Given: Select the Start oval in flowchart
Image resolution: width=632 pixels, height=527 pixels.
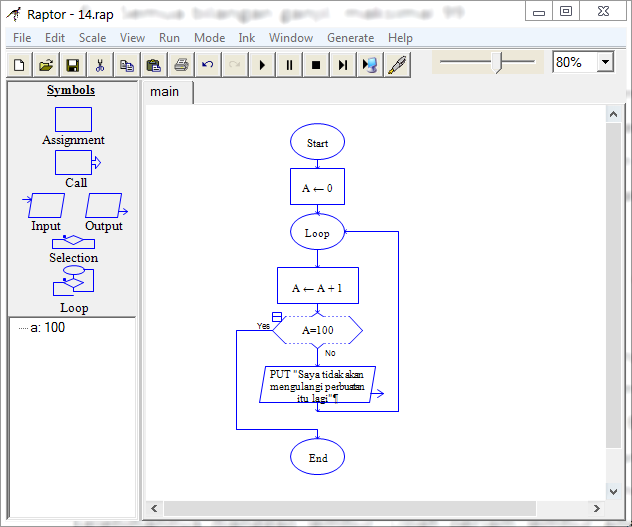Looking at the screenshot, I should [318, 142].
